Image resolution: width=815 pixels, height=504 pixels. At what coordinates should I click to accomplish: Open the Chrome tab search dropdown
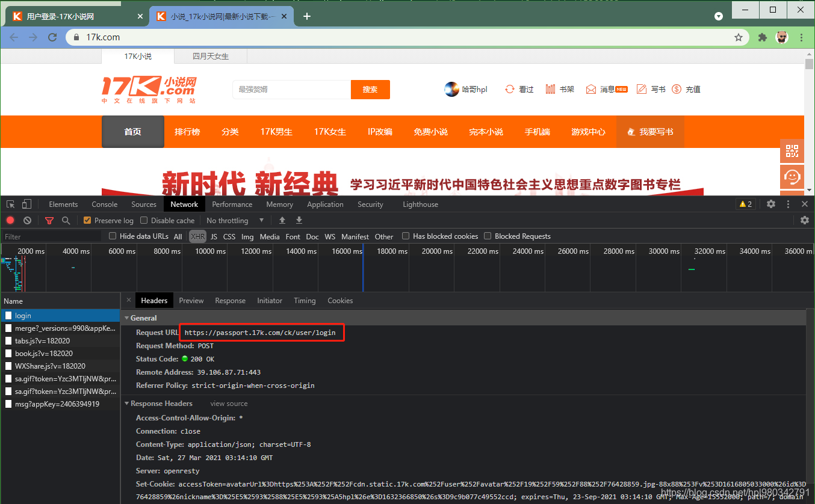click(x=718, y=16)
